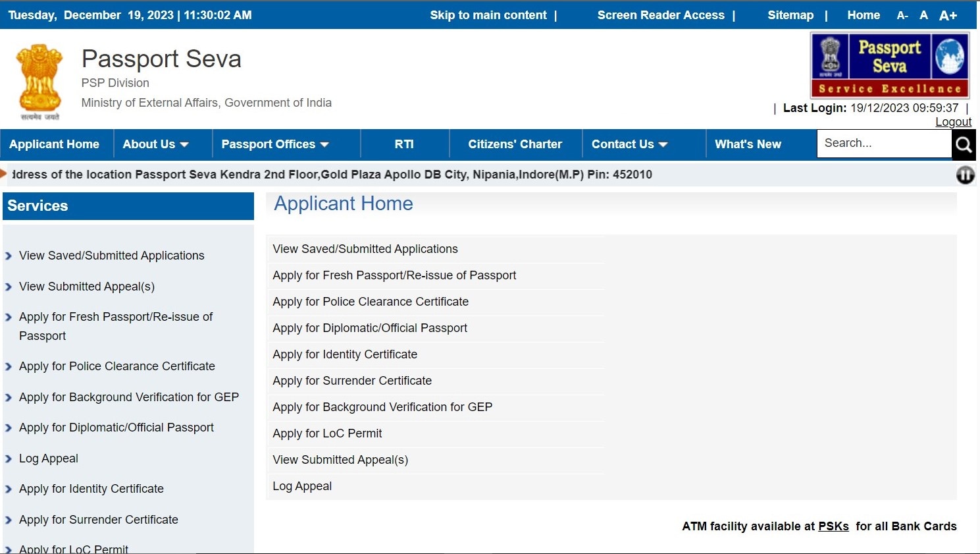Click the search magnifier icon

tap(964, 144)
